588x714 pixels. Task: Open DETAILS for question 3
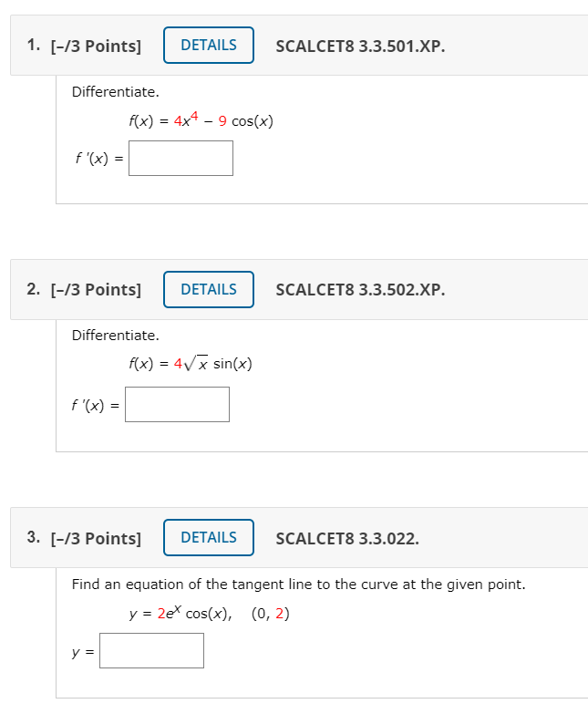point(209,538)
